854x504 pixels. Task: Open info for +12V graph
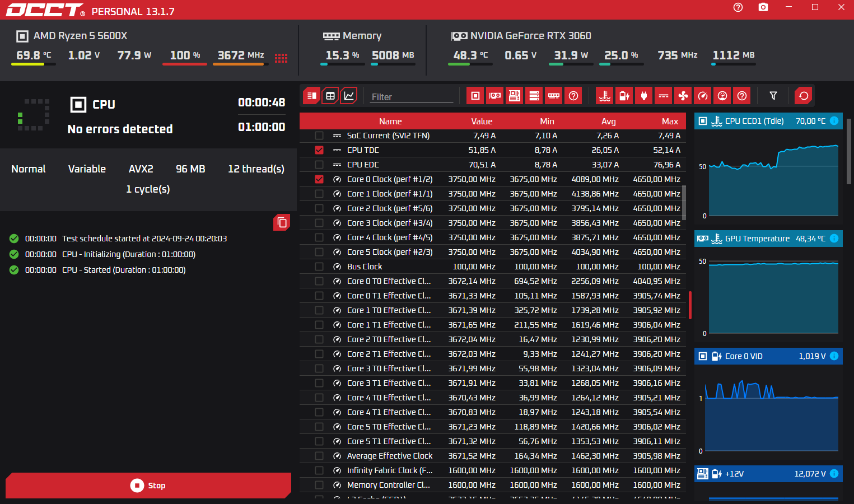tap(834, 474)
